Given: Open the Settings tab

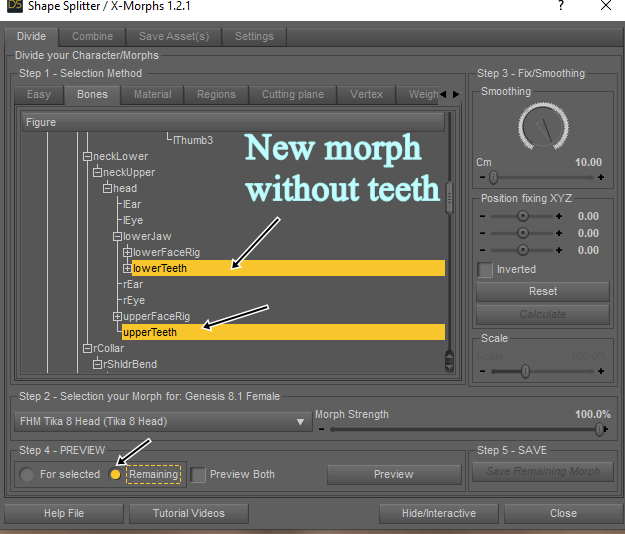Looking at the screenshot, I should click(x=254, y=36).
